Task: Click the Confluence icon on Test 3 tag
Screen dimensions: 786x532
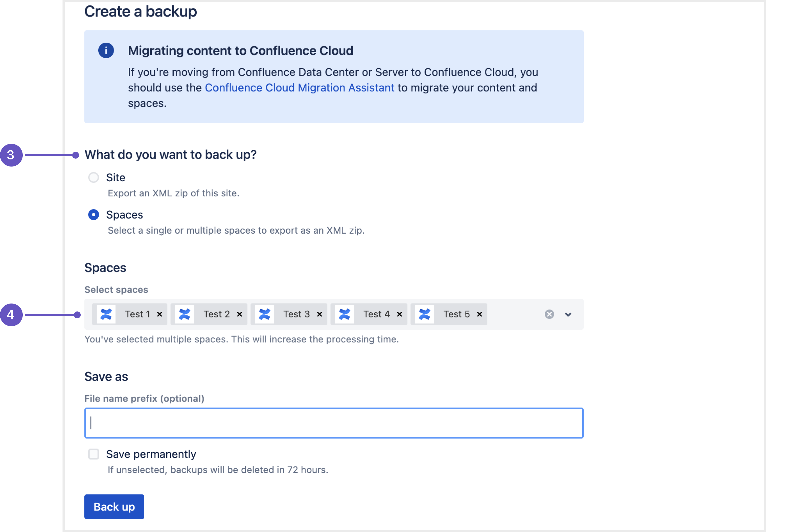Action: 265,314
